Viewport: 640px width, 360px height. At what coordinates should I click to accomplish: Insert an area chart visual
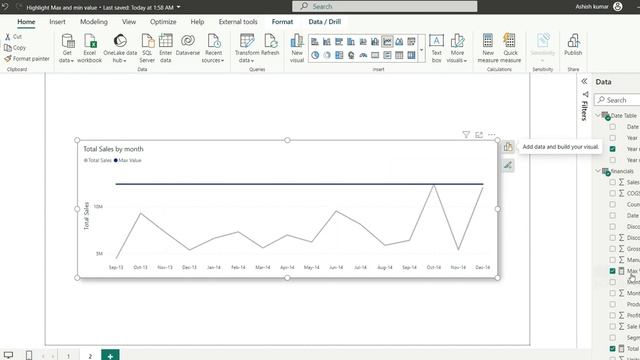click(399, 41)
